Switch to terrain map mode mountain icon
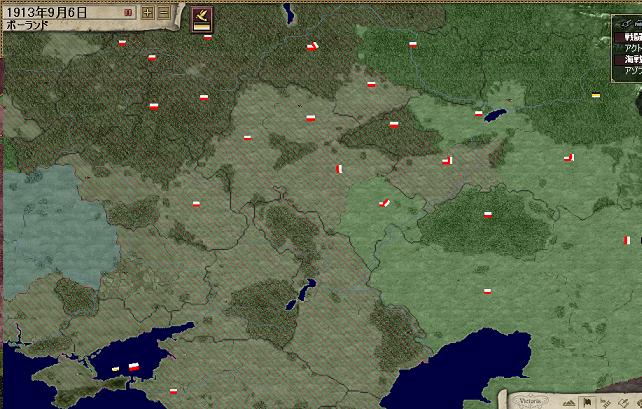The width and height of the screenshot is (642, 409). (x=570, y=401)
